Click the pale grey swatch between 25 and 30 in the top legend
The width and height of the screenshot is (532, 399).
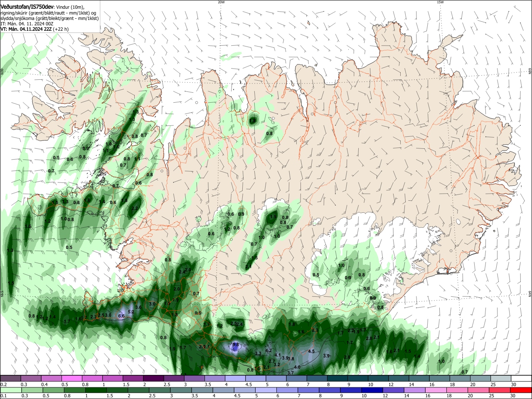(x=500, y=378)
